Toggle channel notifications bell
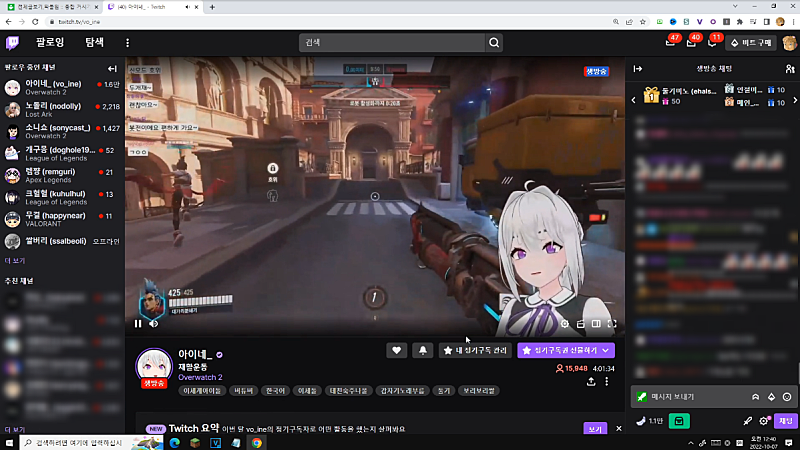 [423, 350]
